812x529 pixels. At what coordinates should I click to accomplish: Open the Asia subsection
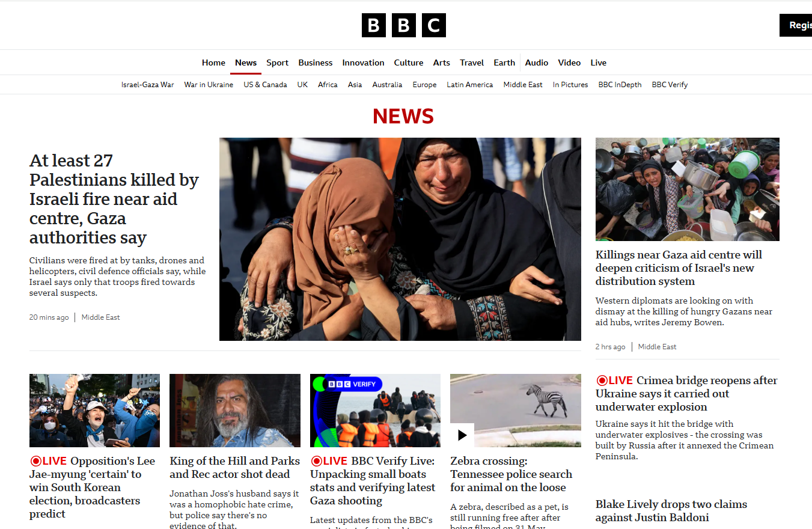click(355, 85)
